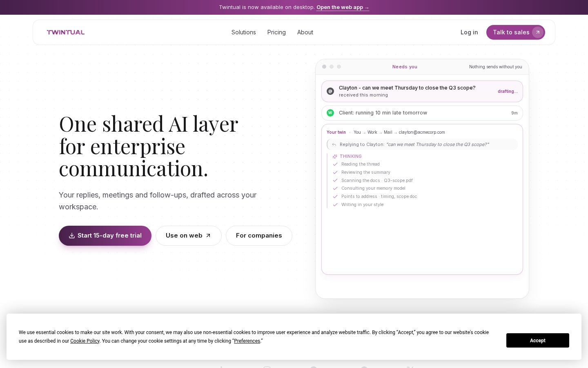588x368 pixels.
Task: Click the "drafting..." status text
Action: pos(508,91)
